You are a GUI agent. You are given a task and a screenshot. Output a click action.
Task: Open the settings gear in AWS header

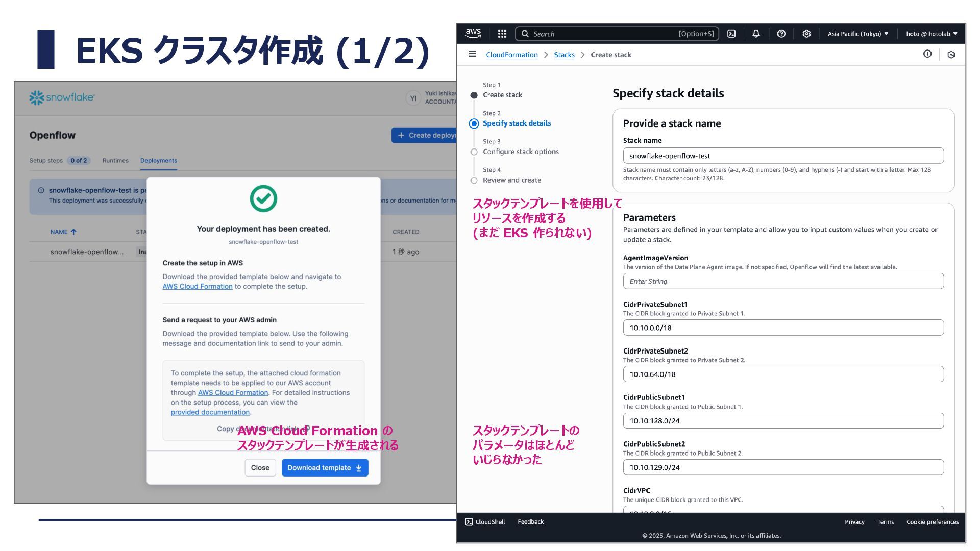coord(806,34)
